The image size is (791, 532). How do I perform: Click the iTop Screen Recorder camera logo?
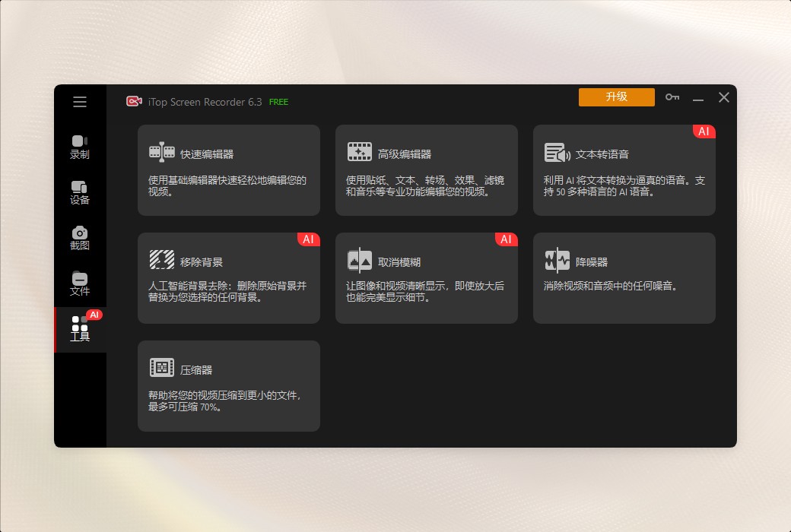coord(134,101)
